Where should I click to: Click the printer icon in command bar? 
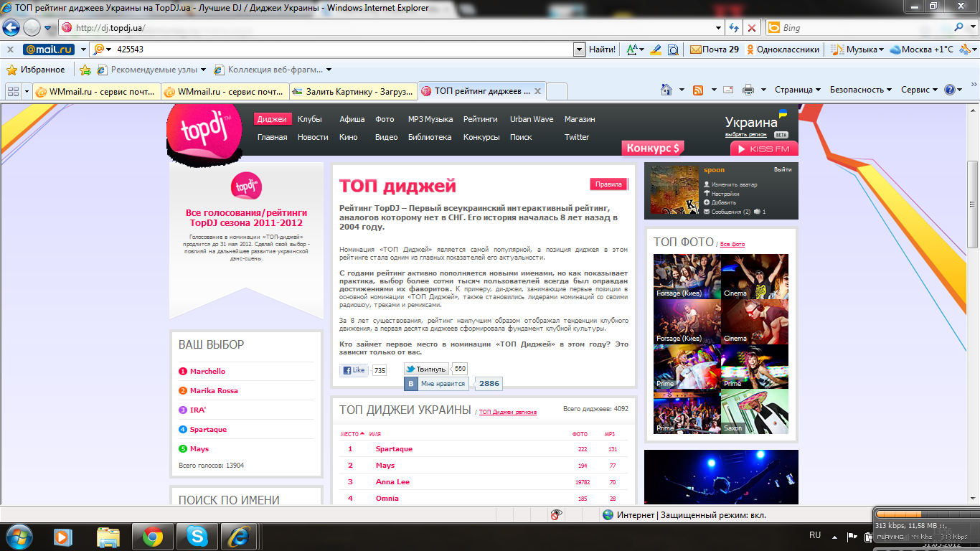(748, 90)
